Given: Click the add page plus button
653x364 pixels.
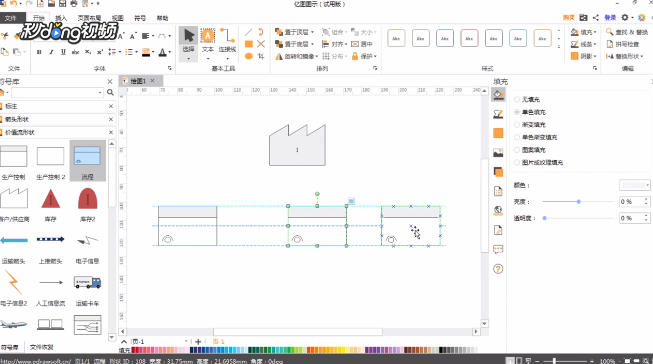Looking at the screenshot, I should pyautogui.click(x=198, y=342).
